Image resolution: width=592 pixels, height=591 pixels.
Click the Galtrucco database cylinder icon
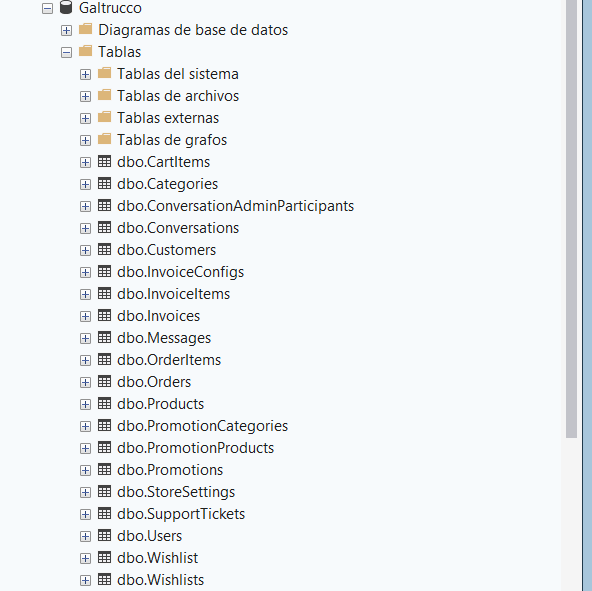point(66,8)
